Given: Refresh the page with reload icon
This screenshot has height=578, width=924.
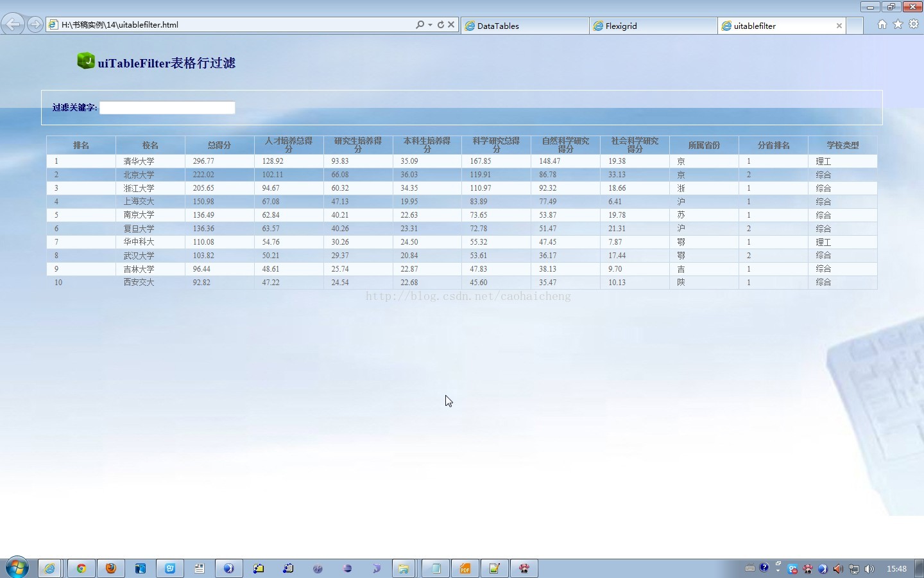Looking at the screenshot, I should pos(440,24).
